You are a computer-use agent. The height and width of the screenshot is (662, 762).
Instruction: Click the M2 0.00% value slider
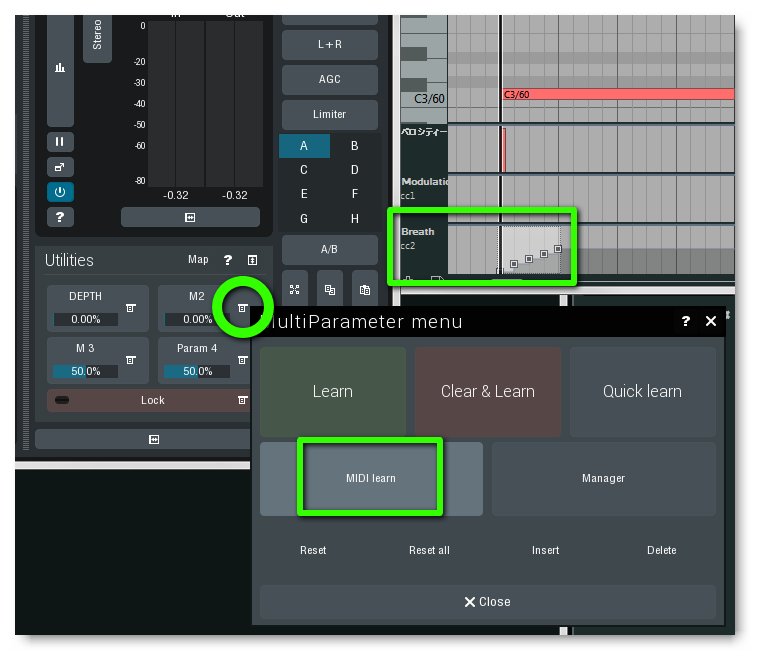(197, 319)
